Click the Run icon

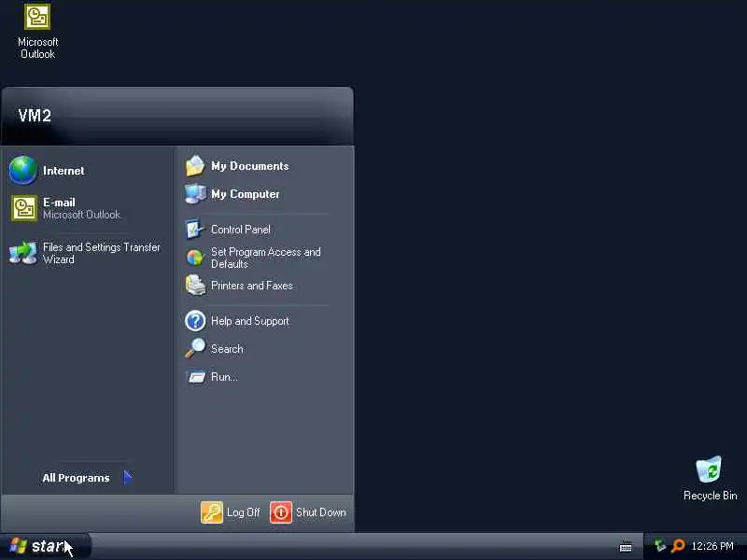click(195, 377)
